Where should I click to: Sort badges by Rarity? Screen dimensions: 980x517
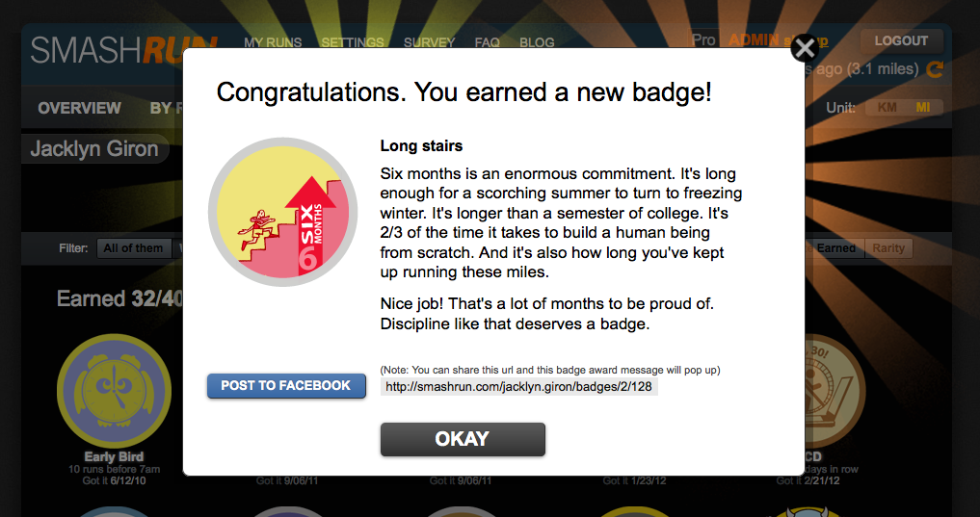tap(888, 248)
